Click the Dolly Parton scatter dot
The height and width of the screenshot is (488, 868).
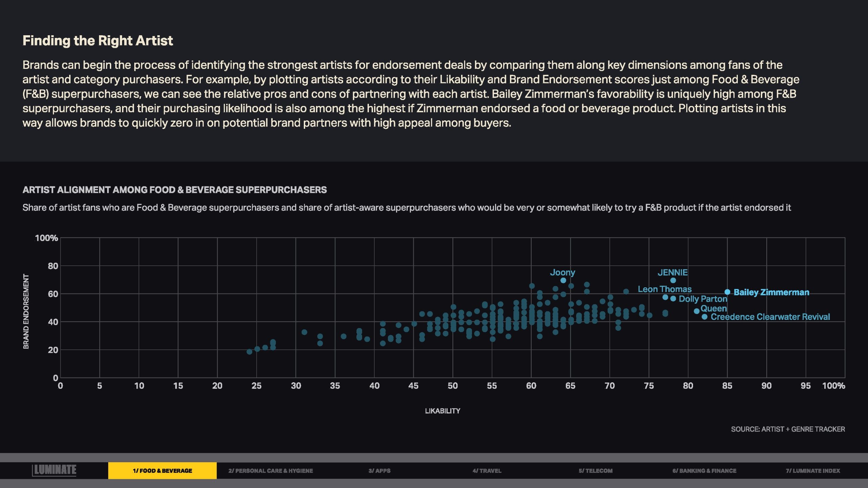pyautogui.click(x=673, y=299)
